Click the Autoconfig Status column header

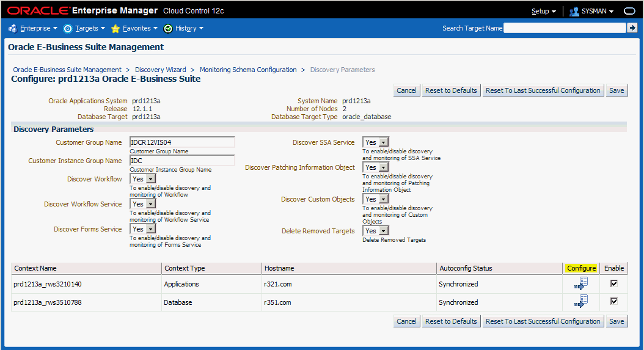(x=499, y=268)
